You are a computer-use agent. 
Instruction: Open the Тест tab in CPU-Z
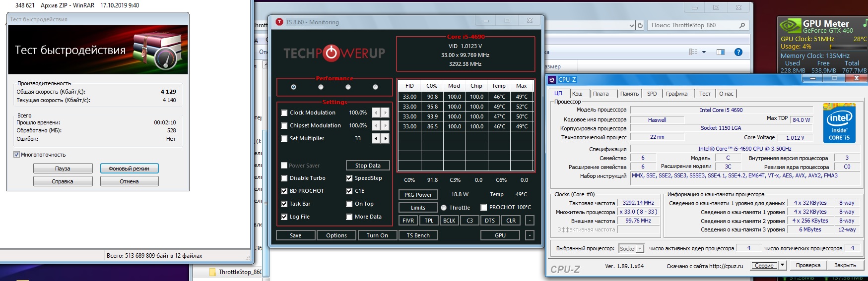point(705,94)
